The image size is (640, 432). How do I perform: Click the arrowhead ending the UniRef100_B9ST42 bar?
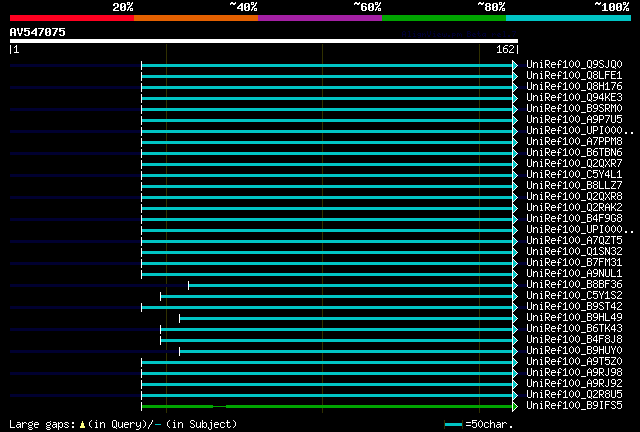515,307
